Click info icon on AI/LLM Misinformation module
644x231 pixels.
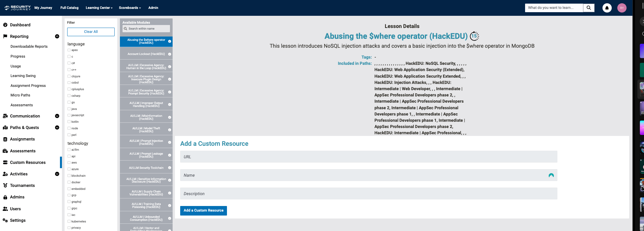tap(170, 117)
